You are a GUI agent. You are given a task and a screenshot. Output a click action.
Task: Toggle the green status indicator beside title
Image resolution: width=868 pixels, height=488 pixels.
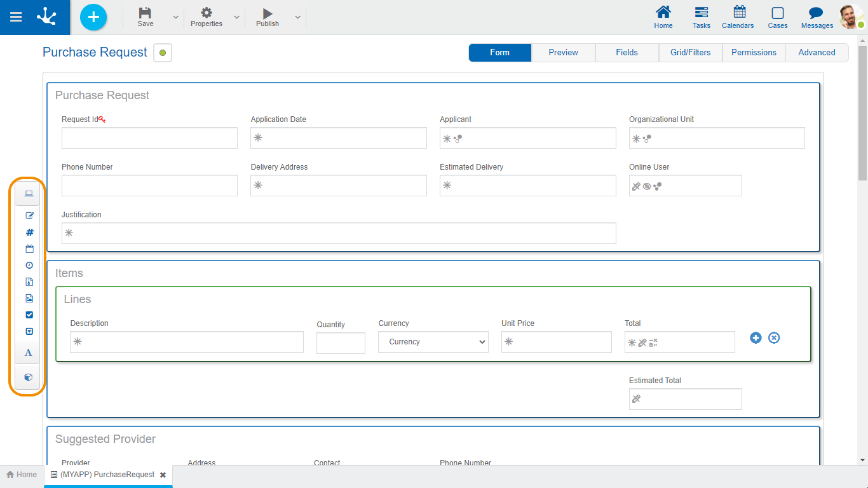[x=163, y=53]
